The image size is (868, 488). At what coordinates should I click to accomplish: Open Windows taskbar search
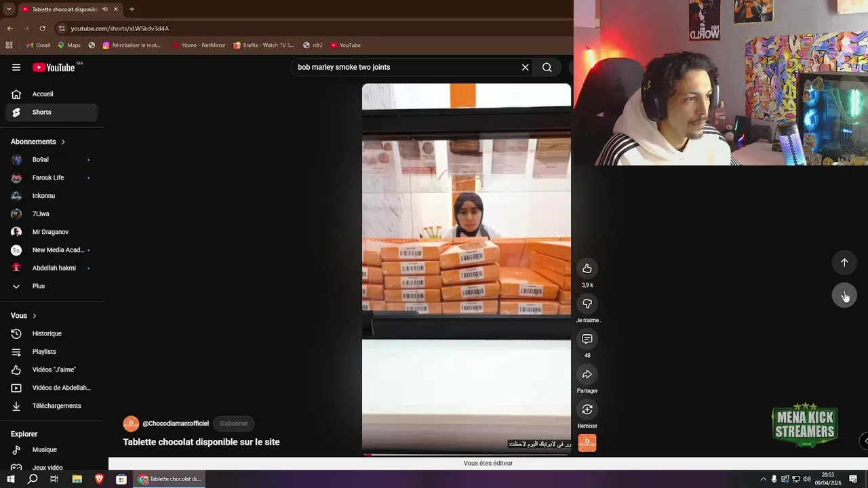33,479
